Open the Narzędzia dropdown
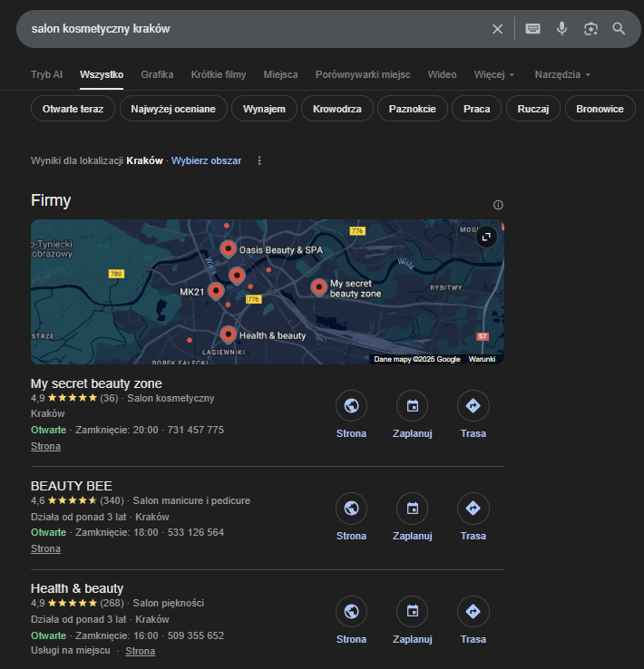 point(562,74)
